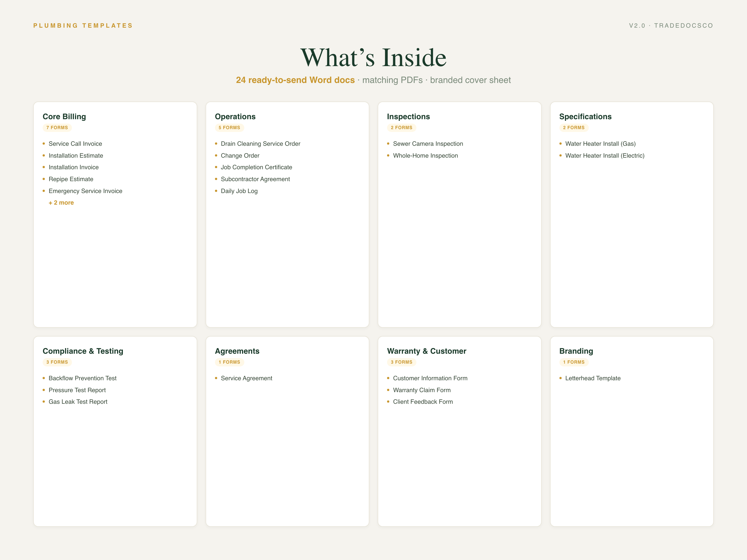Select the Backflow Prevention Test item
The height and width of the screenshot is (560, 747).
click(x=82, y=378)
